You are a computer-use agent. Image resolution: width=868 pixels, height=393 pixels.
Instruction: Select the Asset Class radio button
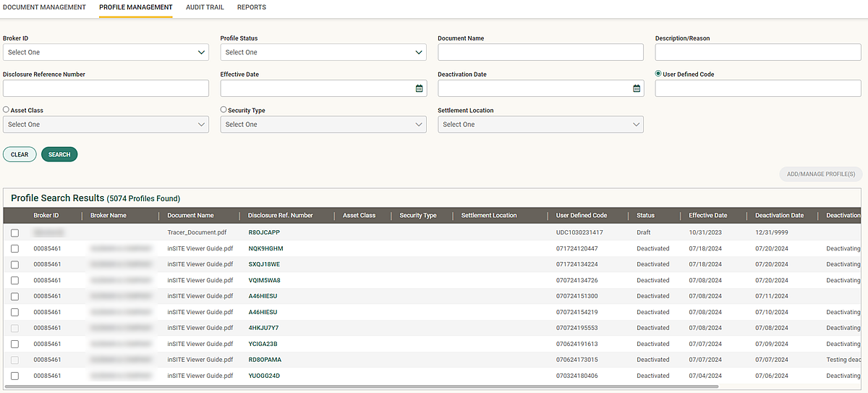click(x=6, y=110)
